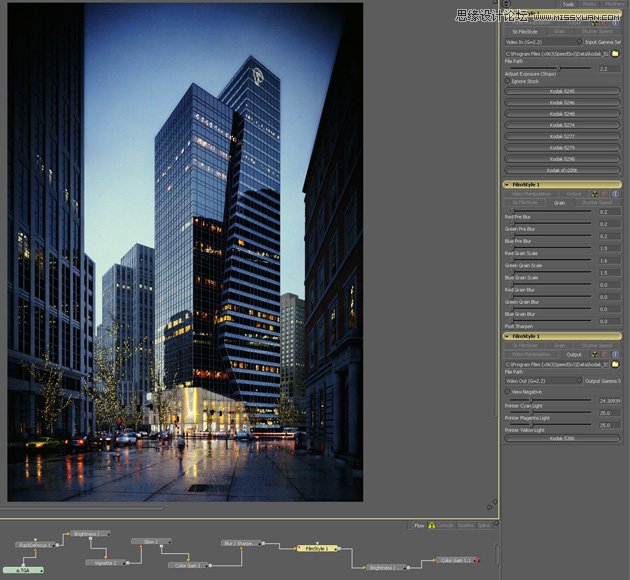Click the Printer Cyan Light value field 24.30939

[610, 401]
